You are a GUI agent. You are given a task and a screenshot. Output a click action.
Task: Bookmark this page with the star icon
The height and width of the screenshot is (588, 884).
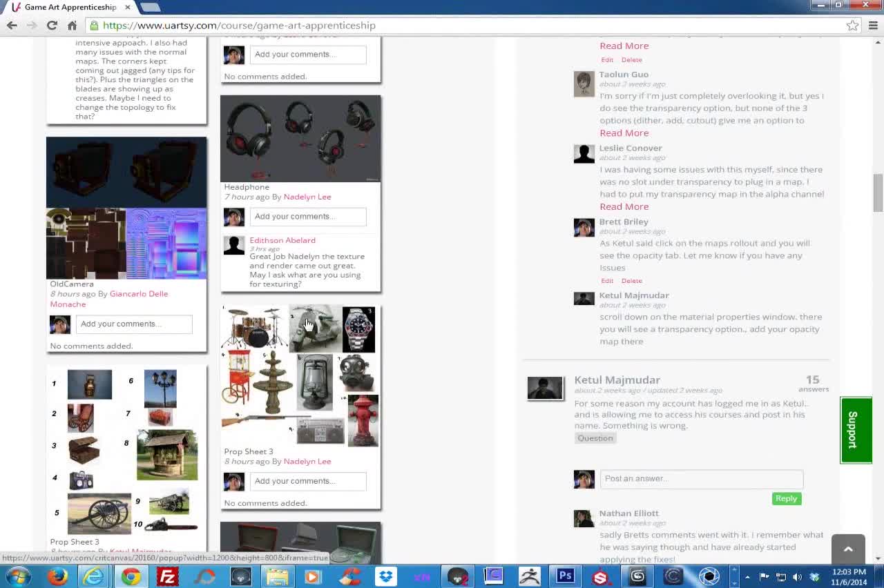[853, 26]
